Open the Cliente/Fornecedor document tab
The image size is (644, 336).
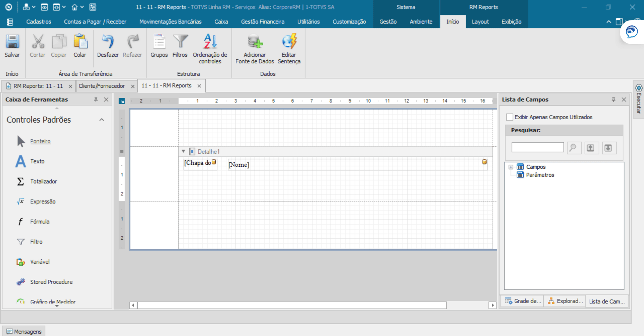(x=102, y=86)
